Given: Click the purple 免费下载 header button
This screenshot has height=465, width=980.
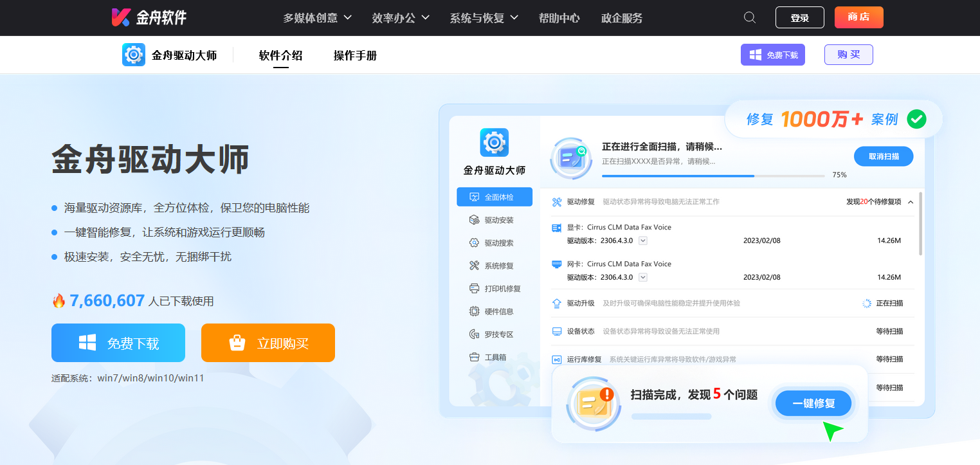Looking at the screenshot, I should [x=773, y=55].
